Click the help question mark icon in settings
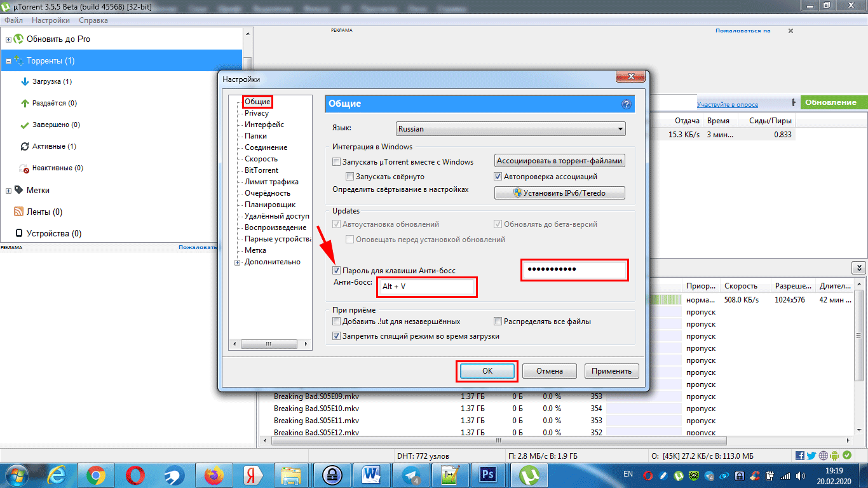868x488 pixels. [x=626, y=104]
